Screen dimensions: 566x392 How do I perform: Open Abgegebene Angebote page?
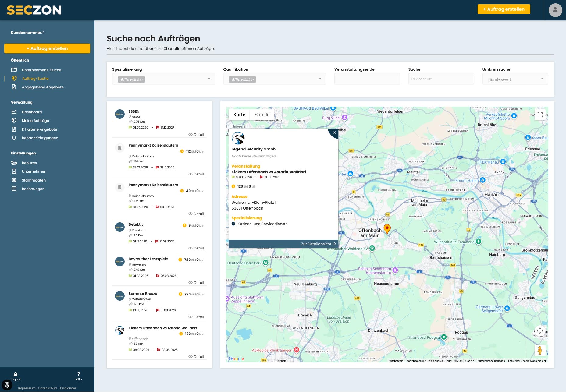pos(43,87)
